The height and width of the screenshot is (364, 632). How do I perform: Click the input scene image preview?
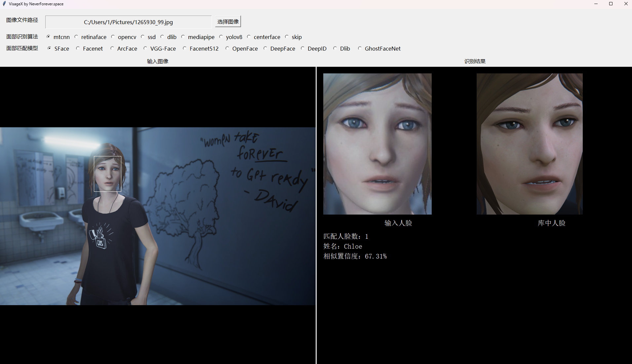click(158, 216)
